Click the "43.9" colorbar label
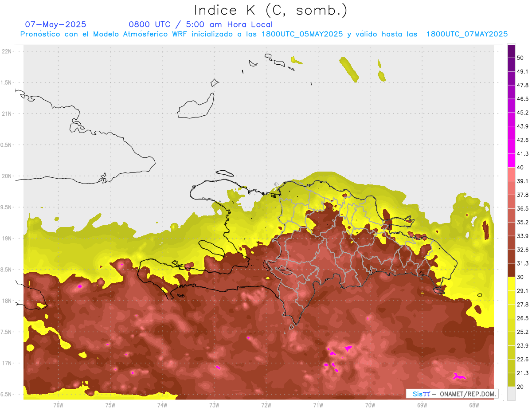The height and width of the screenshot is (411, 532). click(522, 126)
